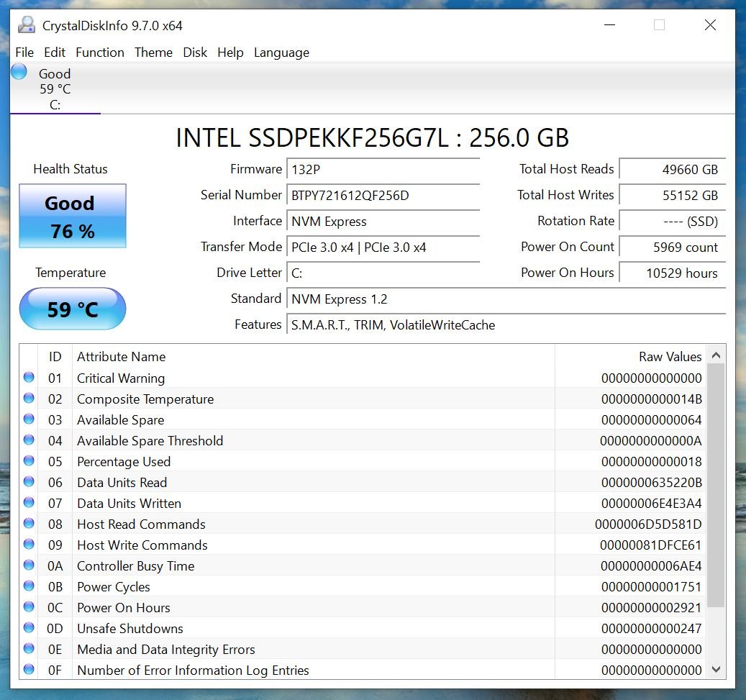Click status orb for Media and Data Integrity Errors
Screen dimensions: 746x700
pos(29,649)
